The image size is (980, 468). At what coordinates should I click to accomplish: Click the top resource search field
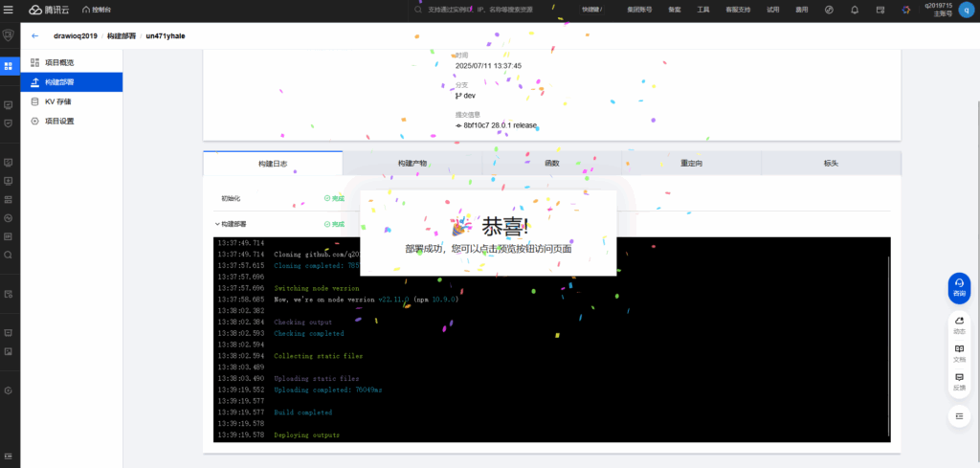click(488, 10)
